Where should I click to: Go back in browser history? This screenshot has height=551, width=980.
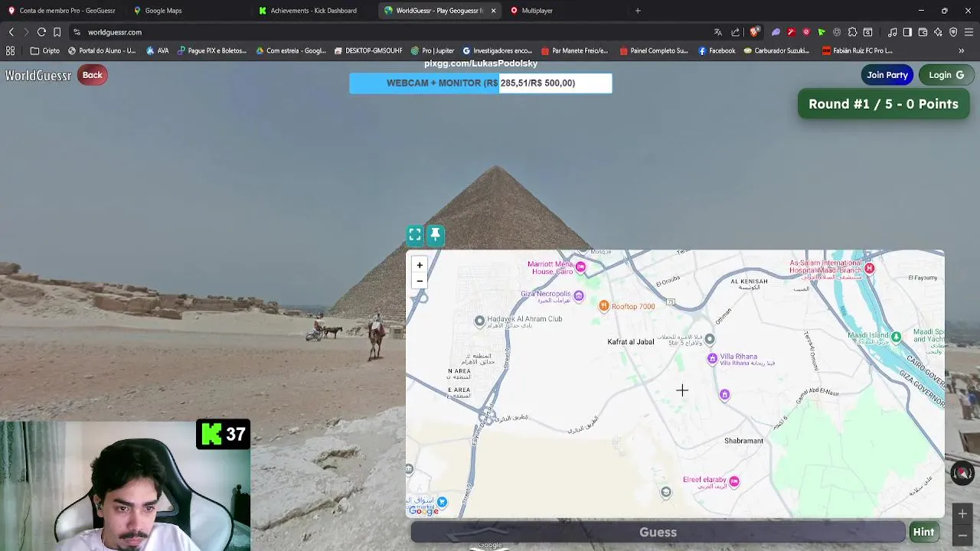point(11,32)
